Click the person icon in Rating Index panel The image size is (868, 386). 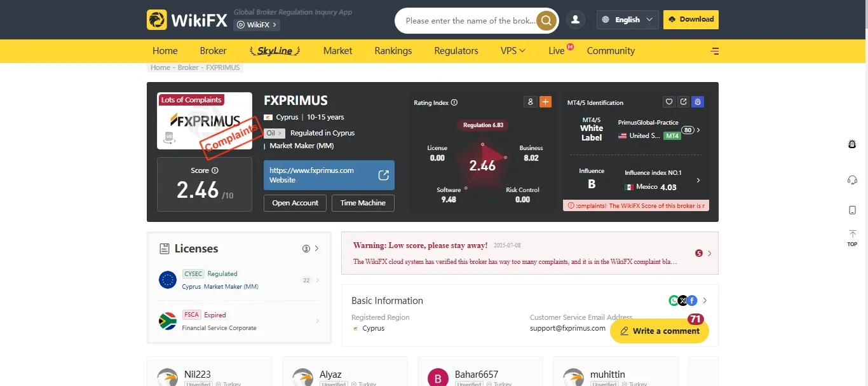click(x=531, y=102)
